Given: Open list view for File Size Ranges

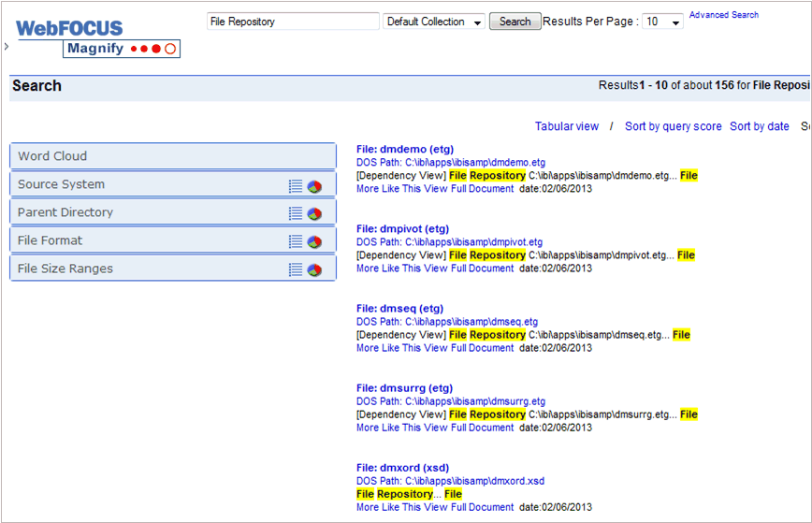Looking at the screenshot, I should [296, 269].
